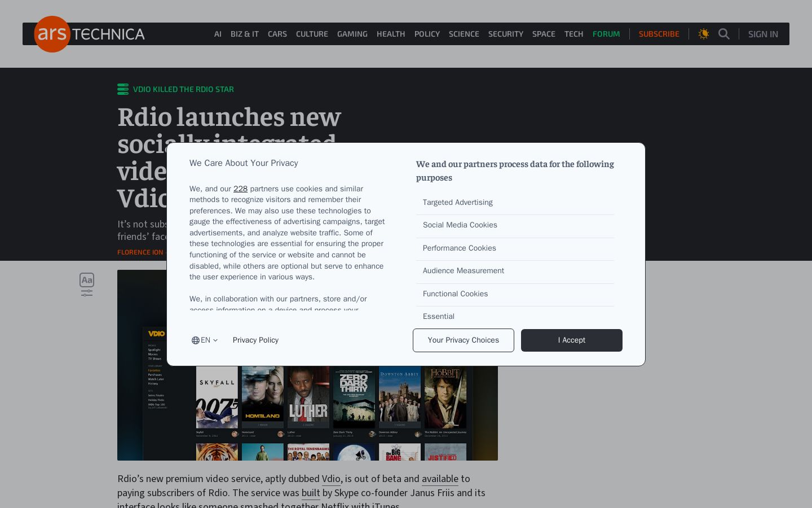
Task: Open the Security section
Action: [x=506, y=34]
